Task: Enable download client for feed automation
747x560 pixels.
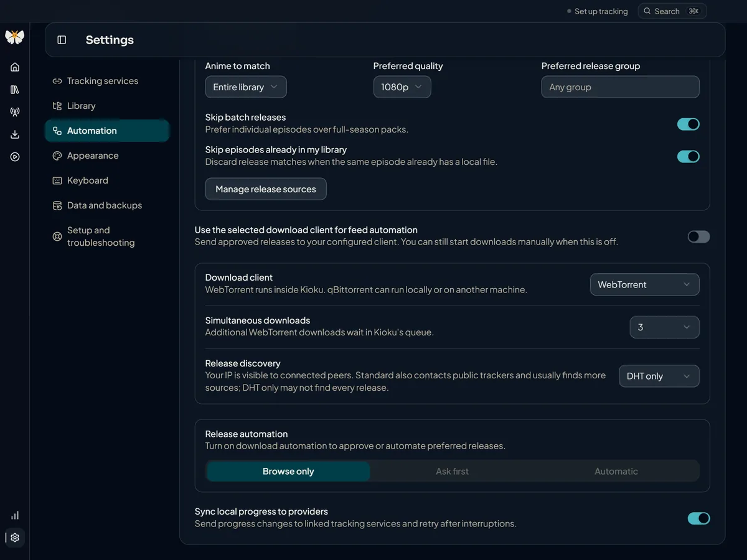Action: pyautogui.click(x=698, y=236)
